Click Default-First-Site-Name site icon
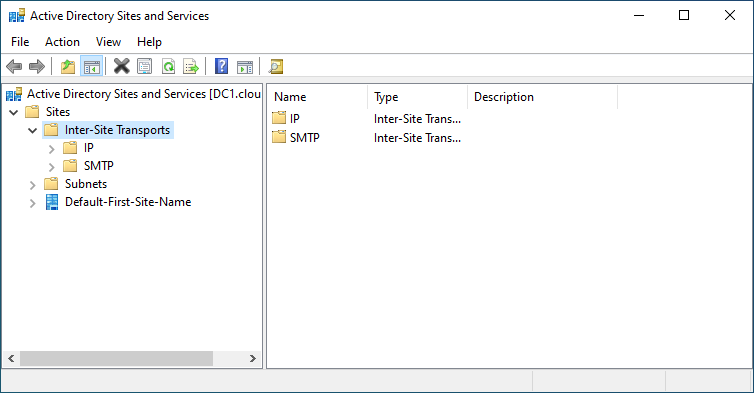754x393 pixels. pyautogui.click(x=51, y=202)
